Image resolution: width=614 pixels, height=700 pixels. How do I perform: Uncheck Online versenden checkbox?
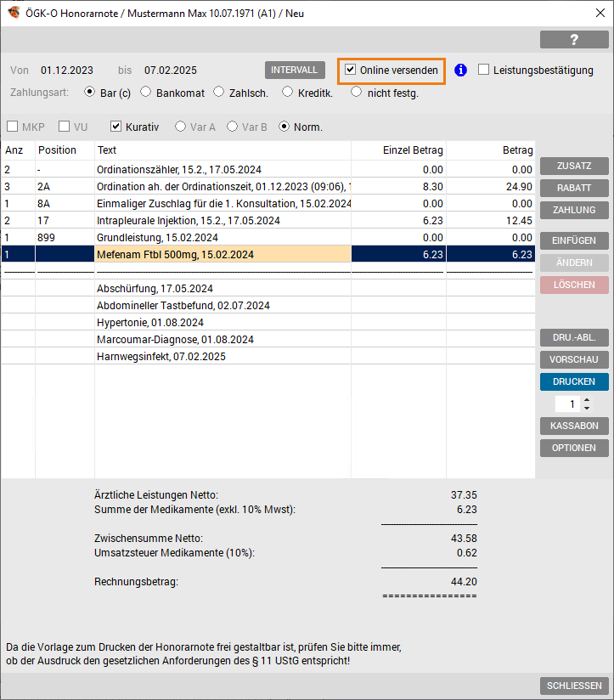(350, 70)
